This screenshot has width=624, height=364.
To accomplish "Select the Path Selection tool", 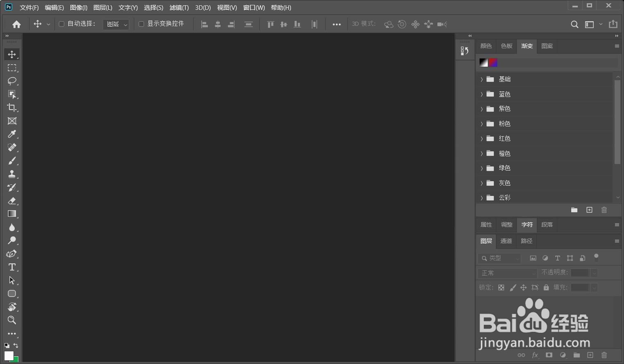I will [x=12, y=281].
